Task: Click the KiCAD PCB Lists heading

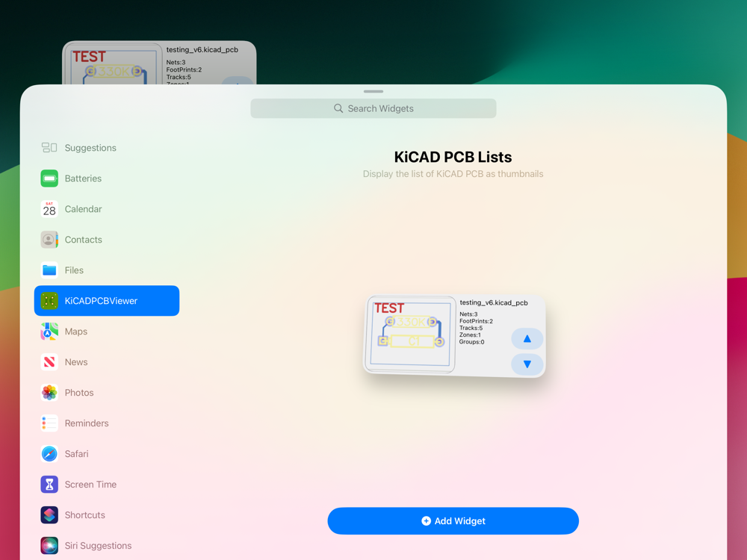Action: pyautogui.click(x=453, y=157)
